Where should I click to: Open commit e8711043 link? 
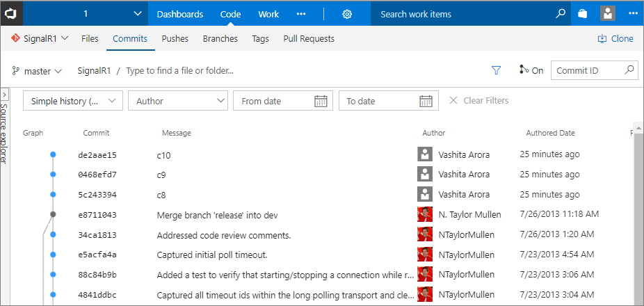coord(97,215)
